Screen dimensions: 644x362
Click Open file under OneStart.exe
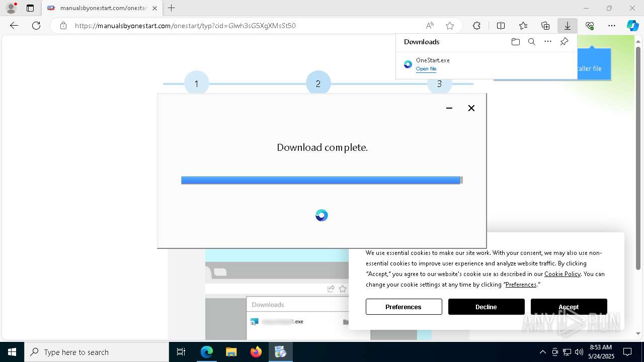point(426,69)
